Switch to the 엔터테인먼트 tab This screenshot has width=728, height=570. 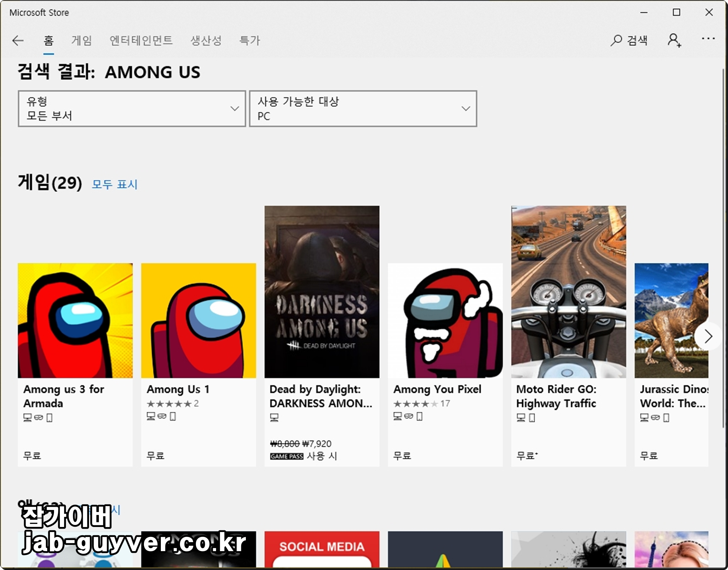coord(141,41)
